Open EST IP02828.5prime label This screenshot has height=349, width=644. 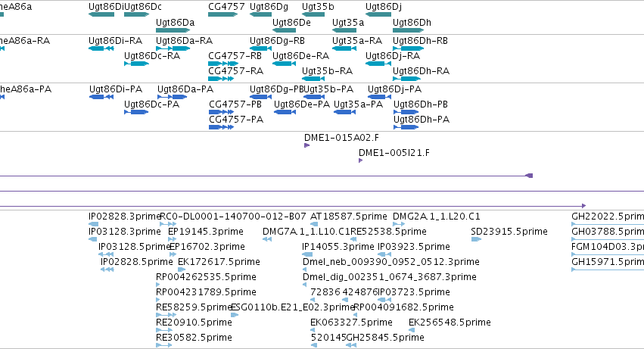pos(137,261)
